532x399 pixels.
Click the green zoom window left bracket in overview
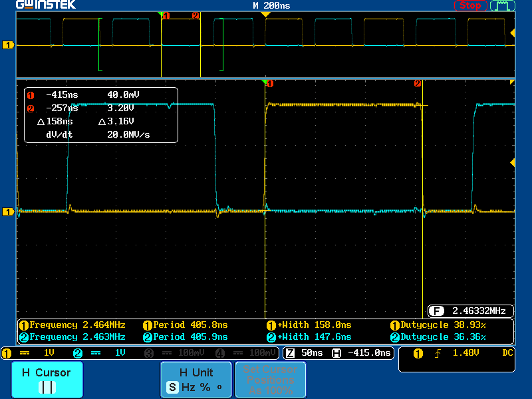click(100, 45)
